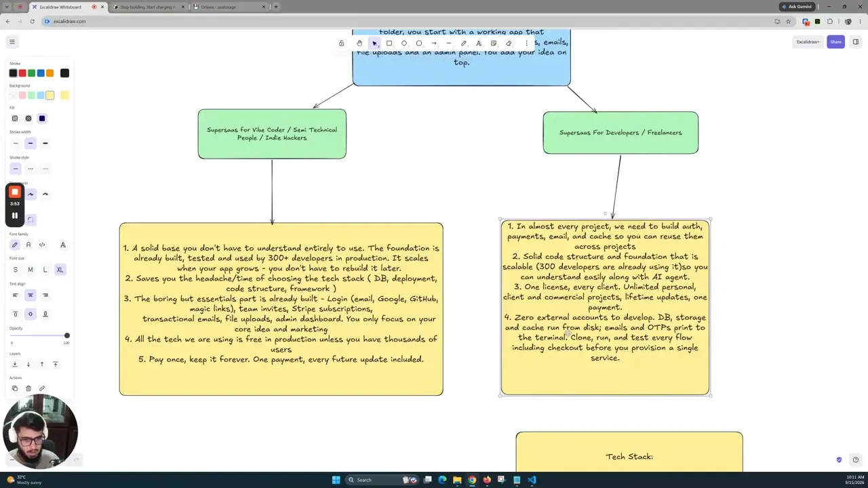868x488 pixels.
Task: Select the code font family
Action: [42, 245]
